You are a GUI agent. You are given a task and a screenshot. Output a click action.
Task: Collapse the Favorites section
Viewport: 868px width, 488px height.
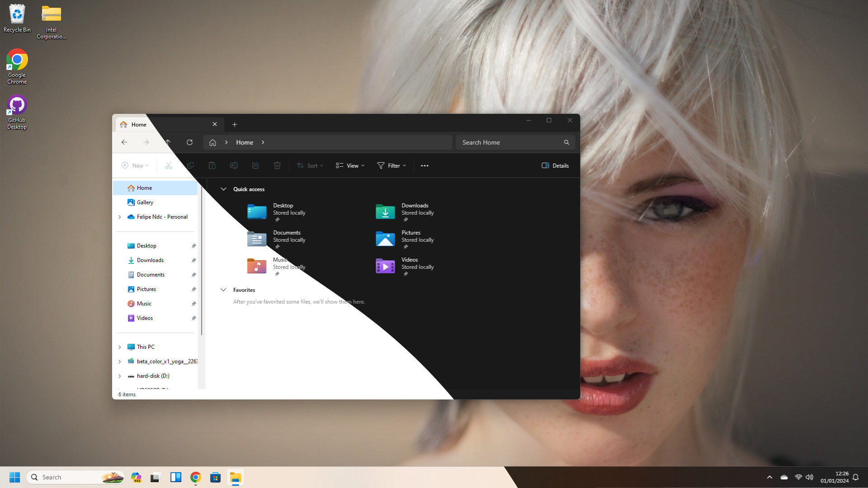(x=223, y=290)
